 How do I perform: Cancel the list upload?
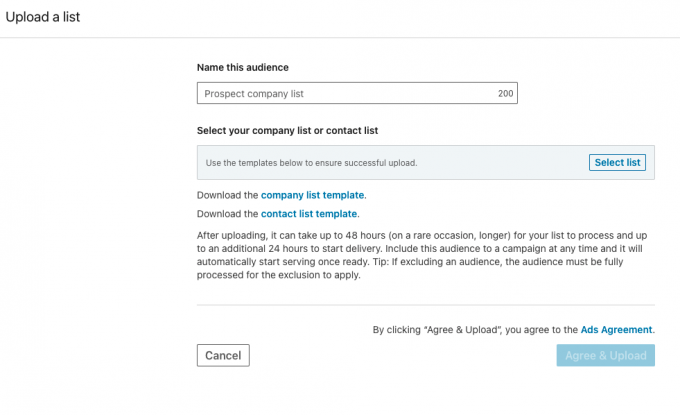click(223, 355)
